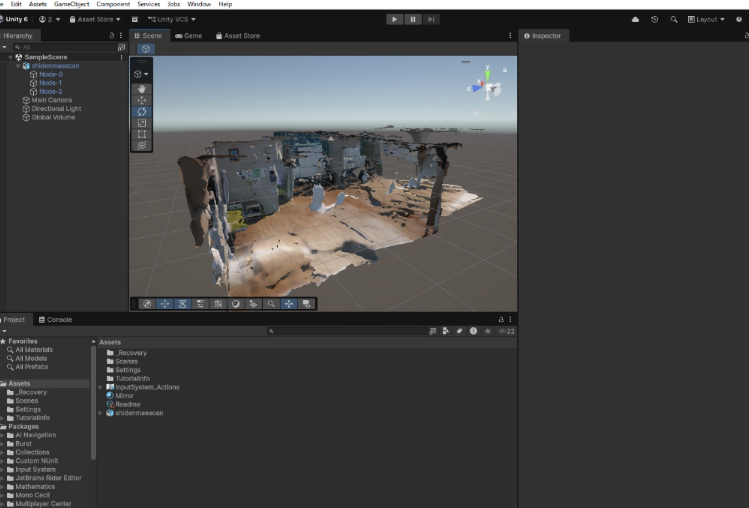Open the GameObject menu
Image resolution: width=749 pixels, height=508 pixels.
(x=71, y=4)
